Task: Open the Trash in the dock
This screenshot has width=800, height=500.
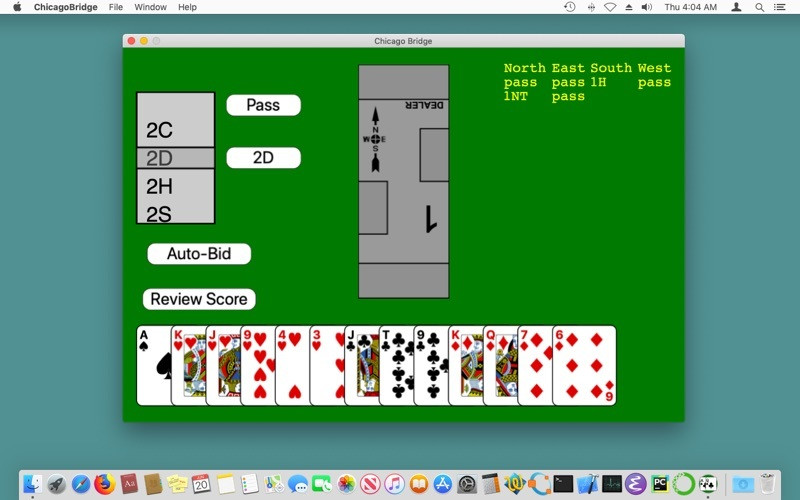Action: tap(767, 483)
